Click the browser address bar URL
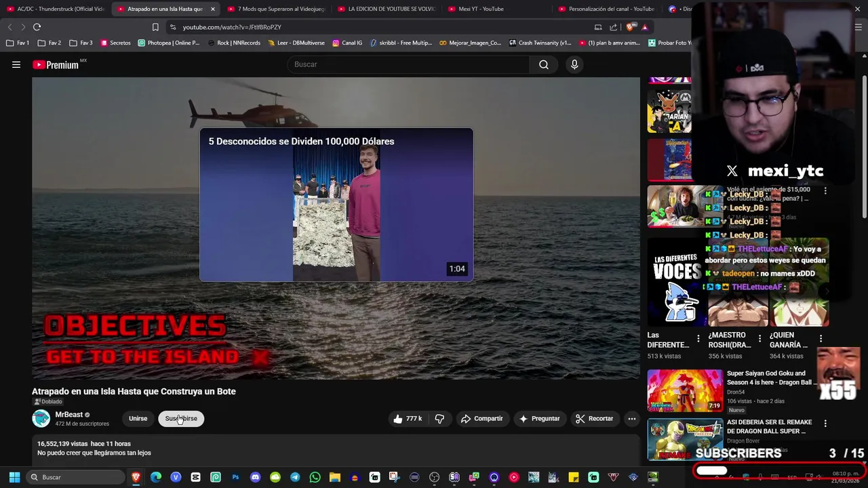The image size is (868, 488). click(232, 27)
